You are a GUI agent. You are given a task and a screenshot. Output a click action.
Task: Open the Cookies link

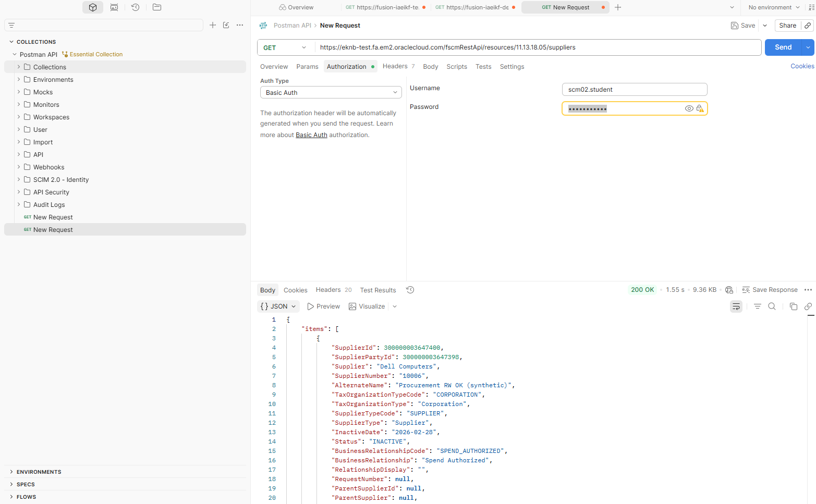(x=802, y=66)
